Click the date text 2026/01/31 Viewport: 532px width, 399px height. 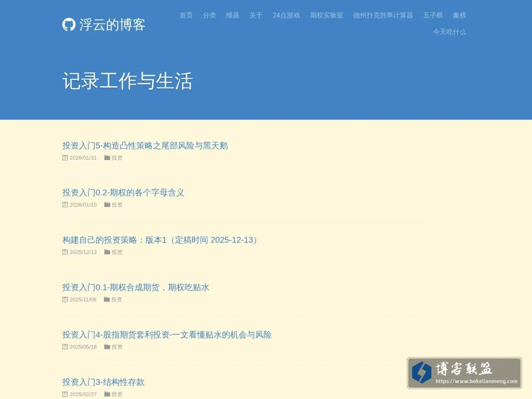(83, 158)
